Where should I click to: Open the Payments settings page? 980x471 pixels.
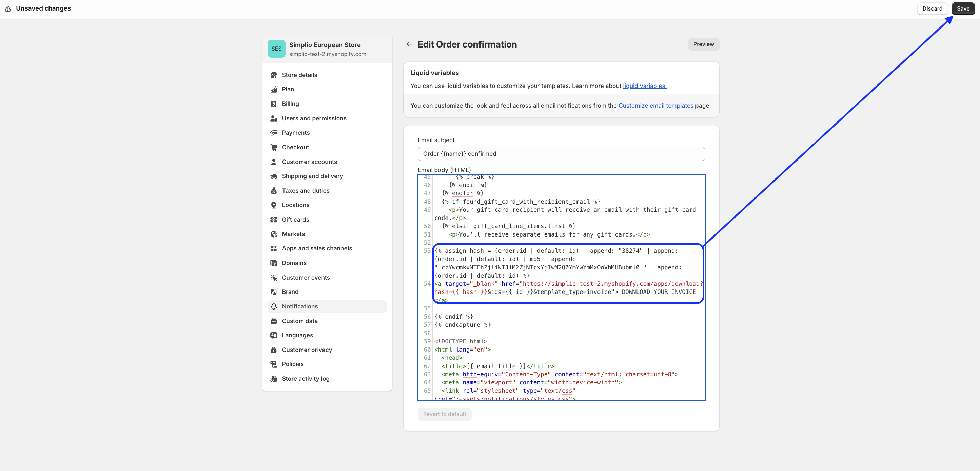click(296, 133)
